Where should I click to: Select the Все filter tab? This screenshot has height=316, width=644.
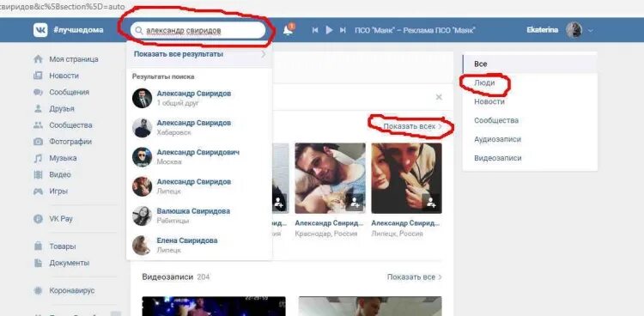(530, 64)
